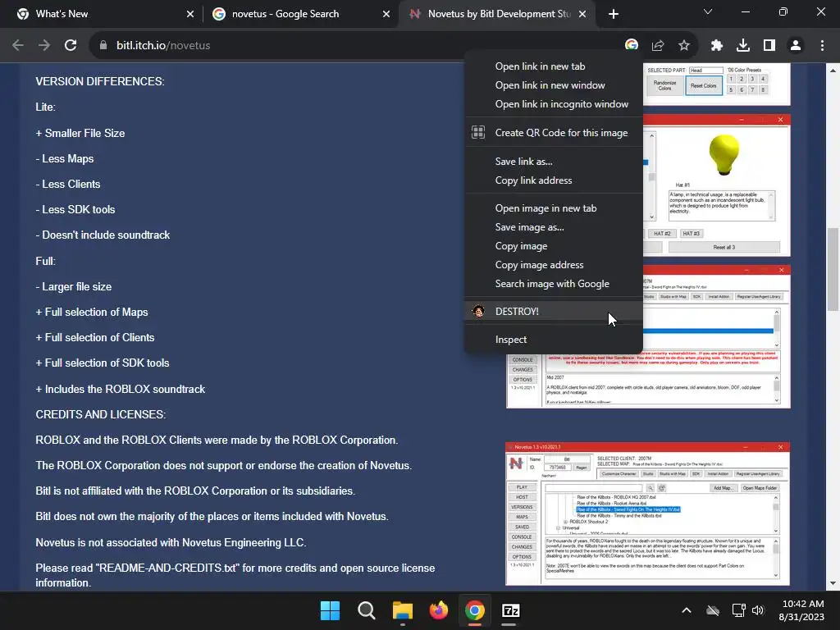This screenshot has width=840, height=630.
Task: Choose Copy image
Action: click(554, 246)
